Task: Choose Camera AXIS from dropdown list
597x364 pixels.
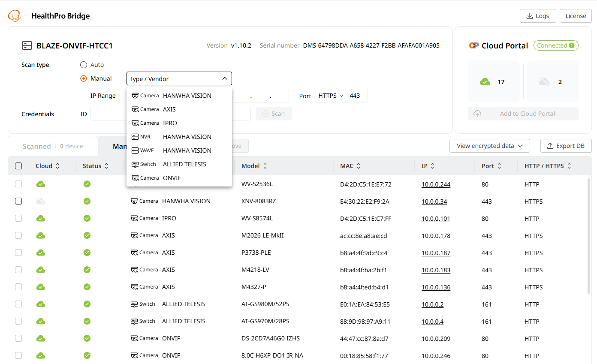Action: click(x=179, y=109)
